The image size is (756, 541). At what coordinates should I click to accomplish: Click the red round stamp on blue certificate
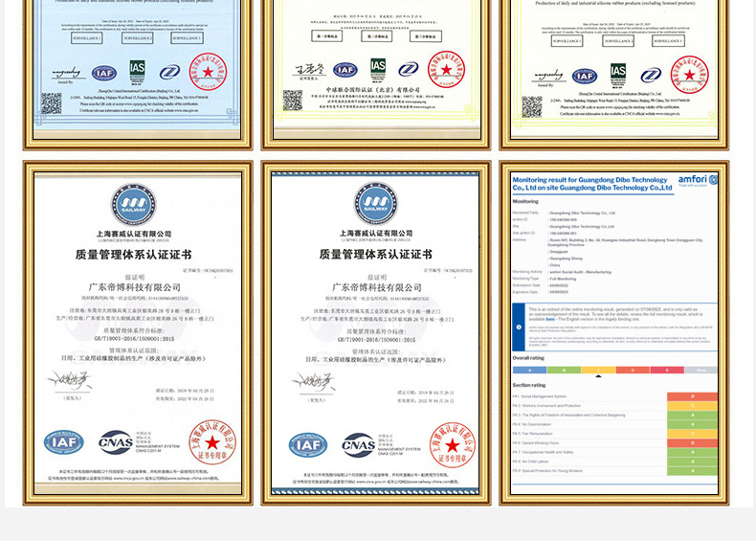pyautogui.click(x=208, y=72)
